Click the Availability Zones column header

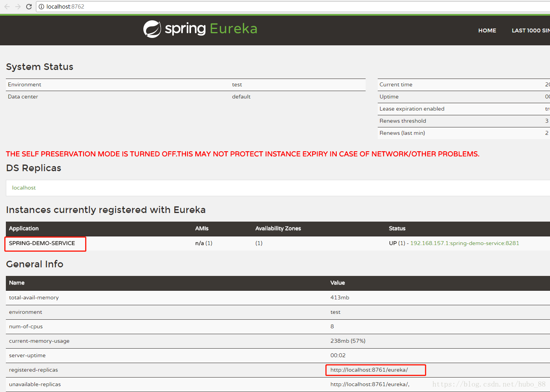click(278, 229)
